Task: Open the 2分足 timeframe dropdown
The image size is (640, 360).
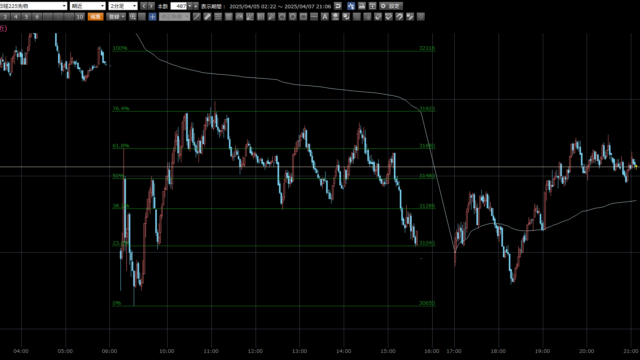Action: 123,6
